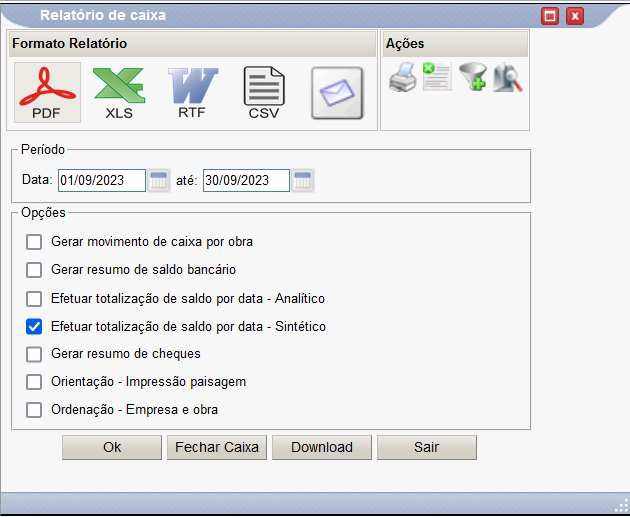Pick the RTF report format

(x=192, y=93)
